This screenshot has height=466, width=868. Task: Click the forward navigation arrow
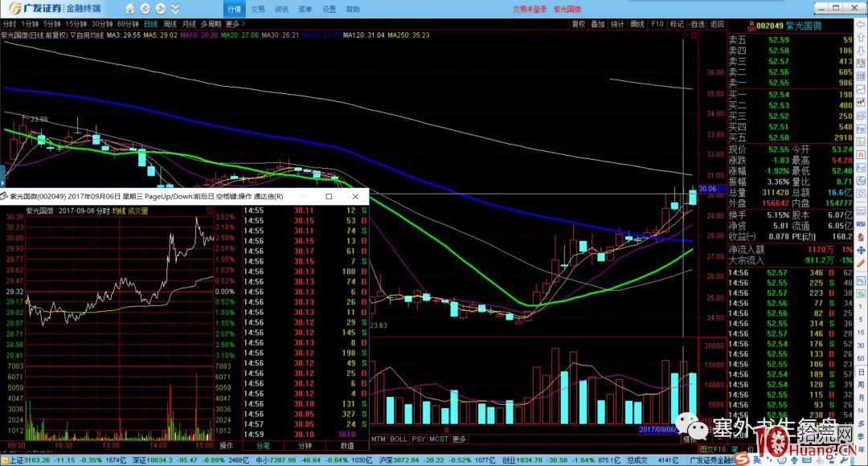pyautogui.click(x=161, y=9)
